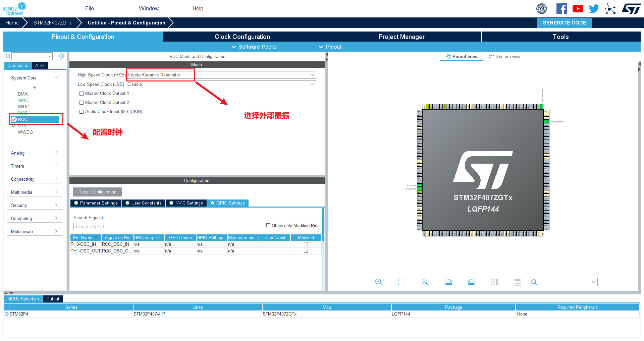This screenshot has width=644, height=341.
Task: Rotate the chip clockwise
Action: (x=448, y=282)
